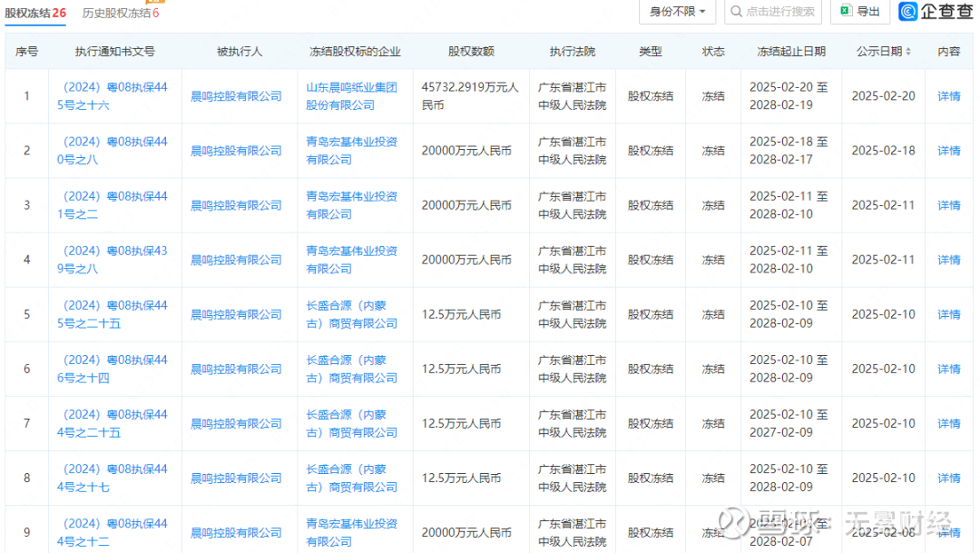Open case (2024)粤08执保439号之八
This screenshot has width=980, height=553.
coord(113,260)
